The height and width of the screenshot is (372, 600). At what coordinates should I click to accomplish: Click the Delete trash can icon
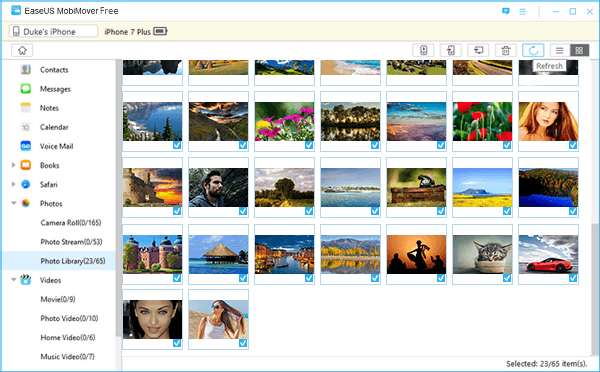click(506, 50)
